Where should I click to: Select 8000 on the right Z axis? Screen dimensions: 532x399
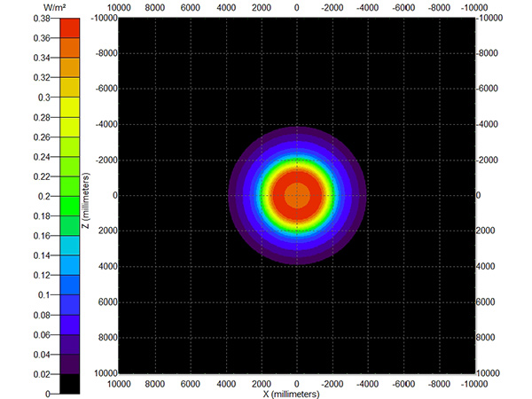coord(486,338)
